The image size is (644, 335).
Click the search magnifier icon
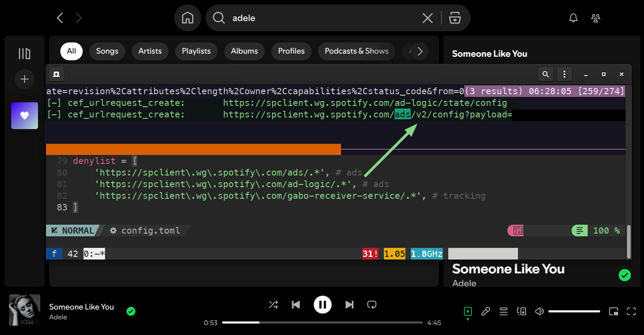tap(219, 18)
